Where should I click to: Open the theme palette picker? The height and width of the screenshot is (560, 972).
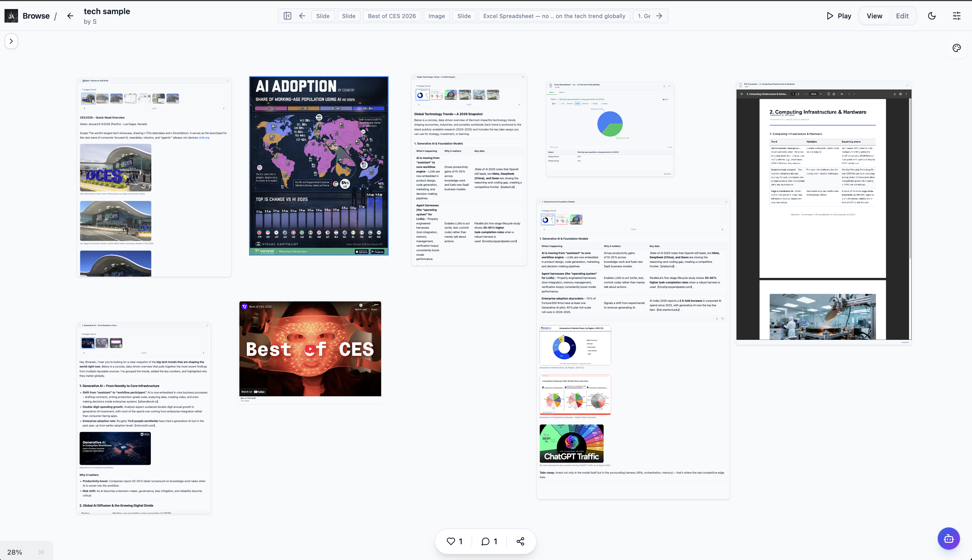(957, 48)
